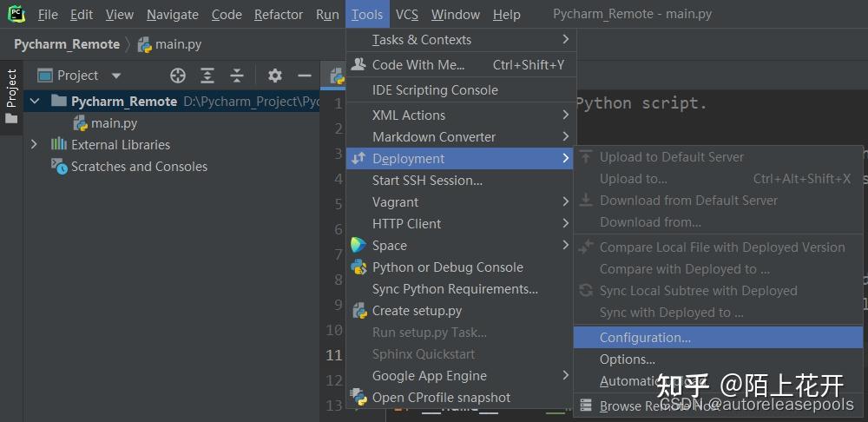Open the VCS menu

coord(406,15)
